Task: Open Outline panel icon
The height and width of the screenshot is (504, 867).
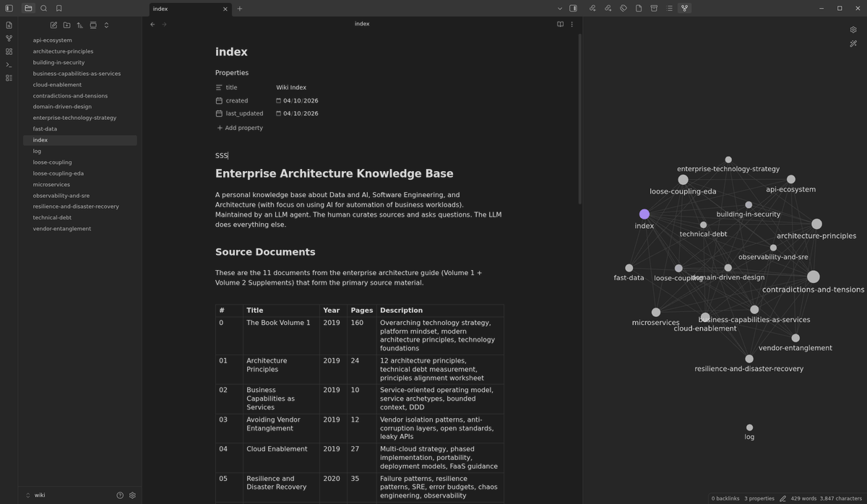Action: click(x=669, y=9)
